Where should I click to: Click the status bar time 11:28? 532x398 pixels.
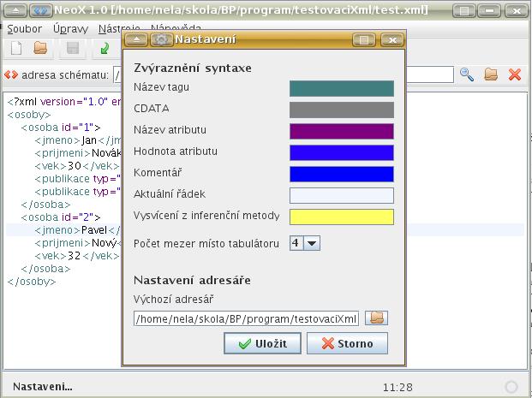coord(398,387)
